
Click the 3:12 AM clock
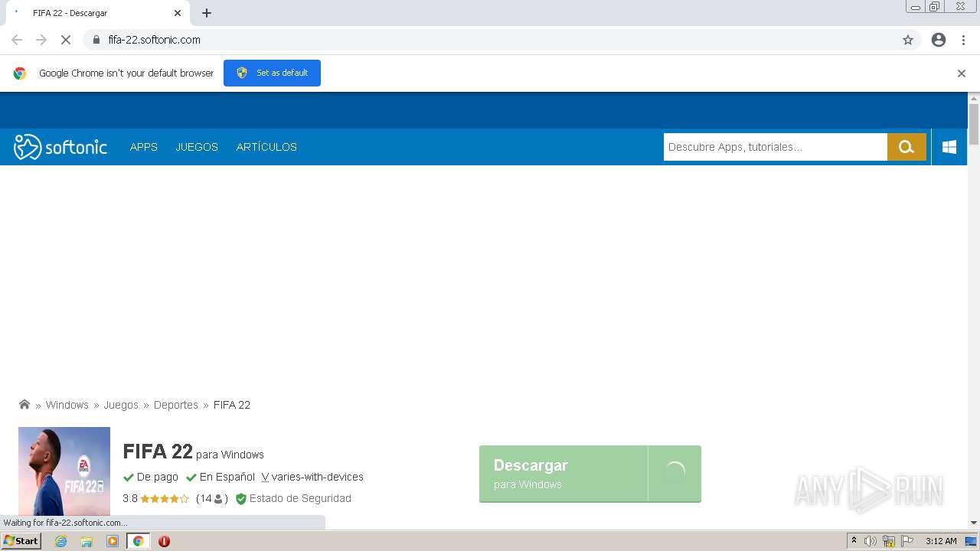click(941, 541)
